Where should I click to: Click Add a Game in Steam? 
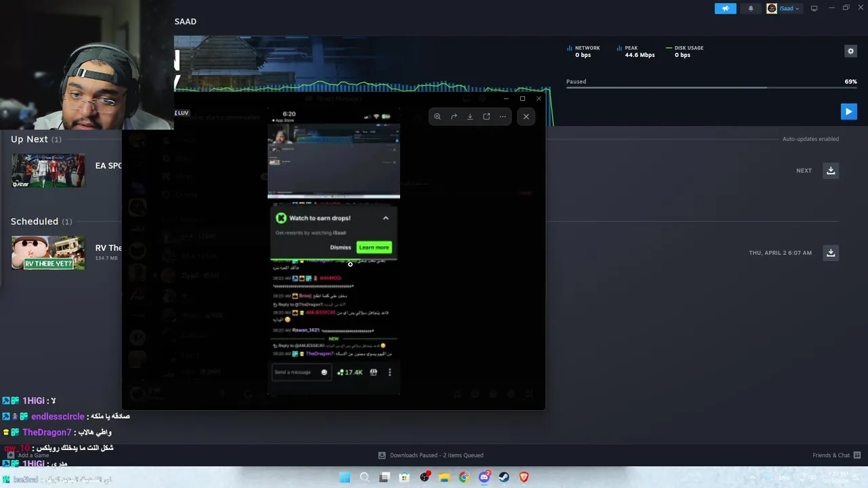point(28,455)
